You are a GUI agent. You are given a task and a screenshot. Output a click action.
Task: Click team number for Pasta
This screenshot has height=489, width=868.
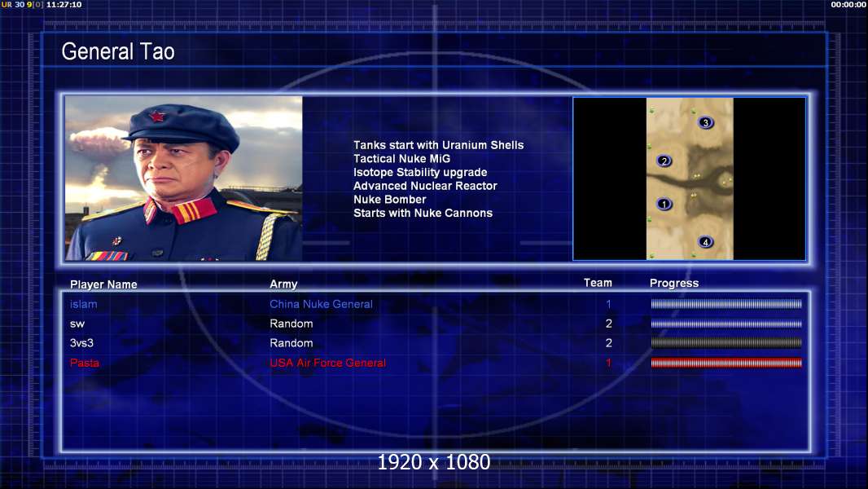608,363
